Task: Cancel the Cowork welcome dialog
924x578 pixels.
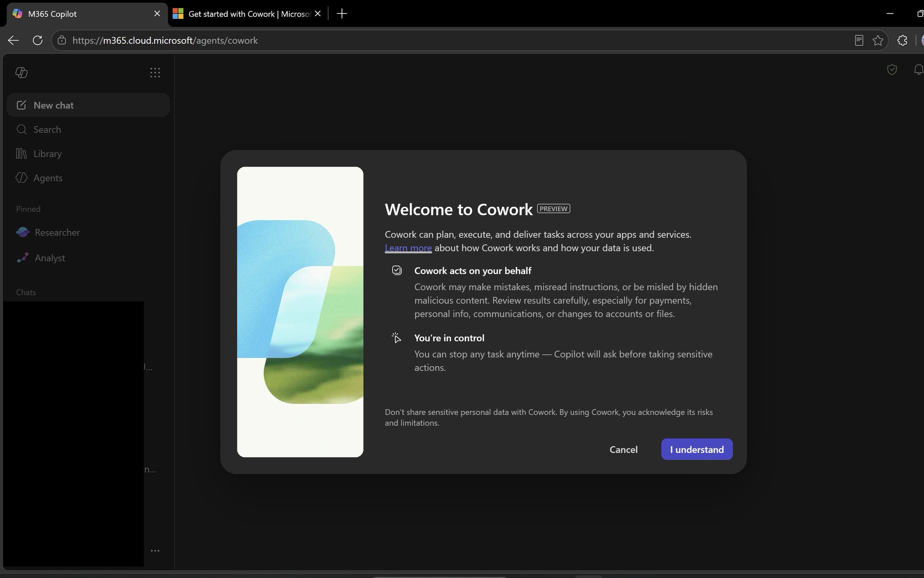Action: [624, 449]
